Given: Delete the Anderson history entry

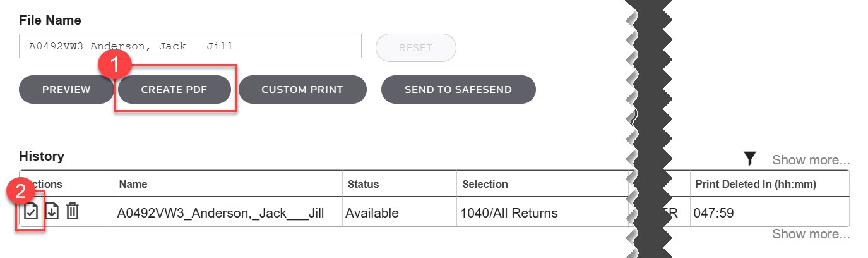Looking at the screenshot, I should pyautogui.click(x=73, y=212).
